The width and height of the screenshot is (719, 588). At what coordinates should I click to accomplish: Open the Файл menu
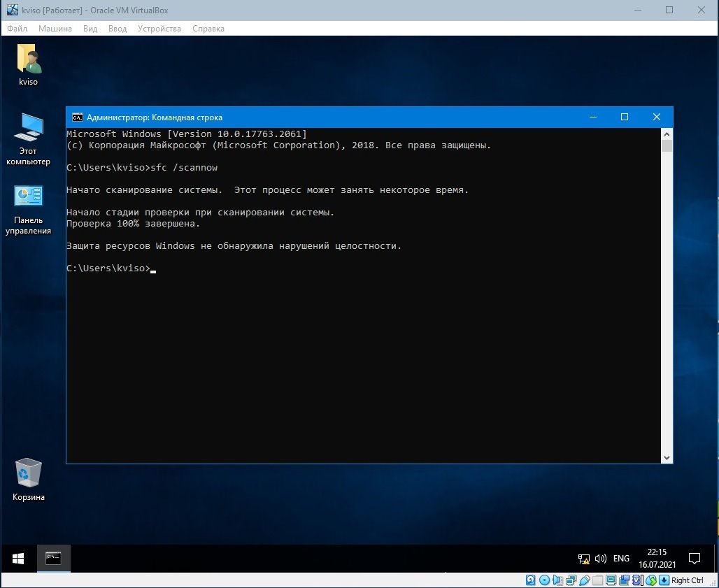(17, 29)
